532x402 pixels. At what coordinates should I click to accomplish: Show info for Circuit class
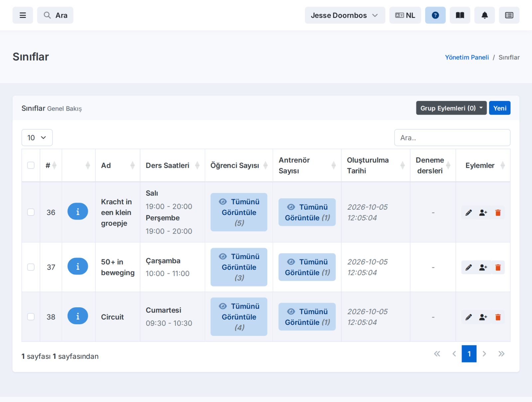pyautogui.click(x=78, y=316)
